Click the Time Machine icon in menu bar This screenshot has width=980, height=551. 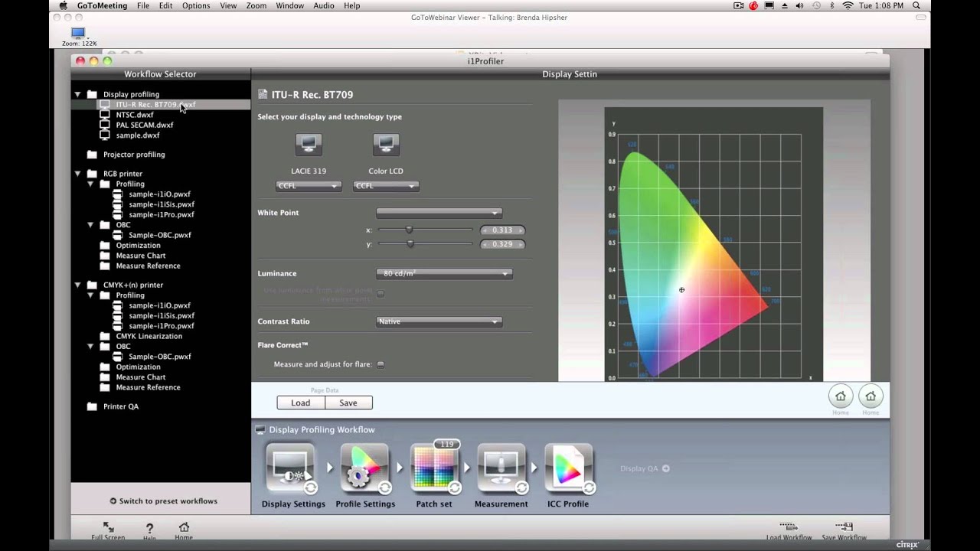817,5
